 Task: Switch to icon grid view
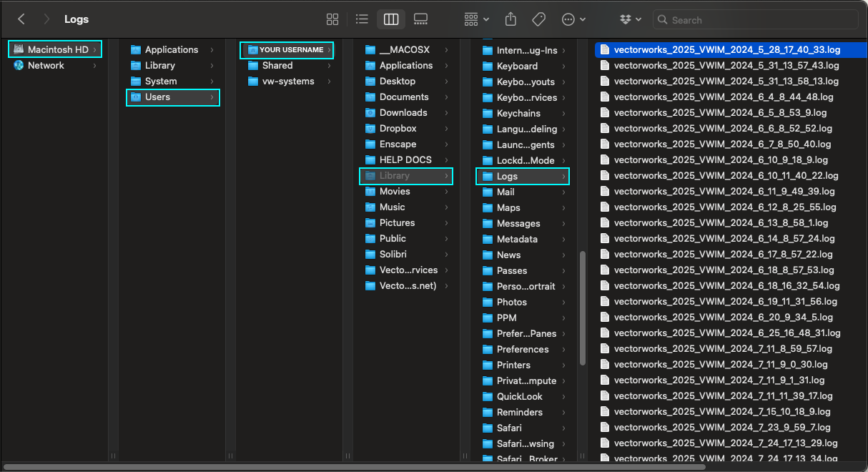coord(332,19)
